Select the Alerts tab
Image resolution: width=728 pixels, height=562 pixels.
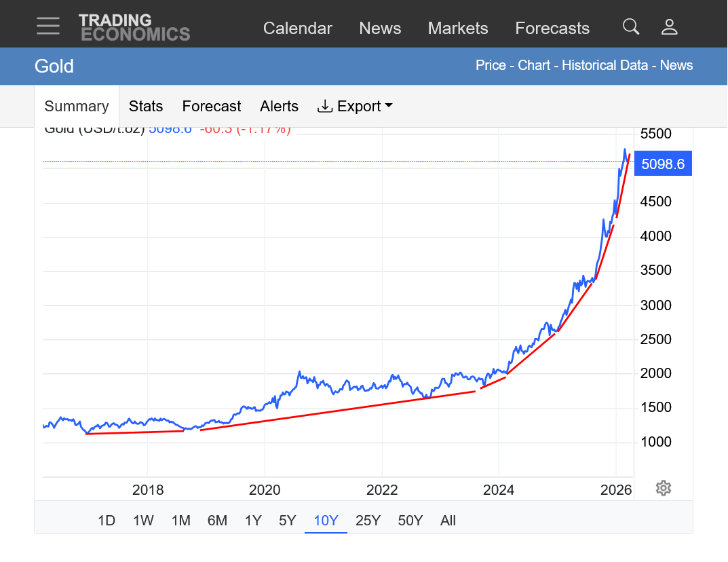(x=279, y=106)
